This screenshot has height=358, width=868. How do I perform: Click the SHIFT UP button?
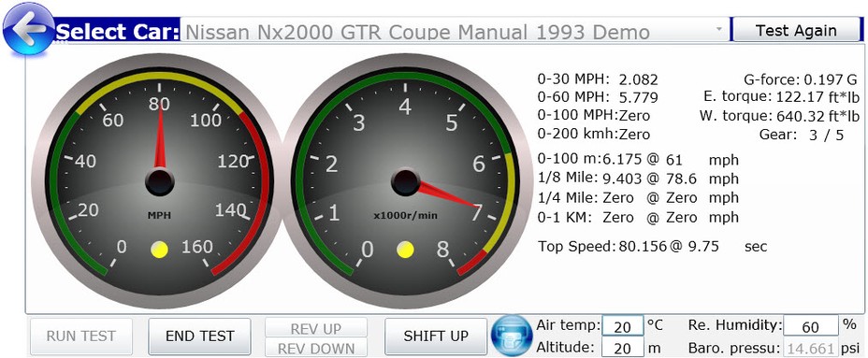(x=436, y=336)
